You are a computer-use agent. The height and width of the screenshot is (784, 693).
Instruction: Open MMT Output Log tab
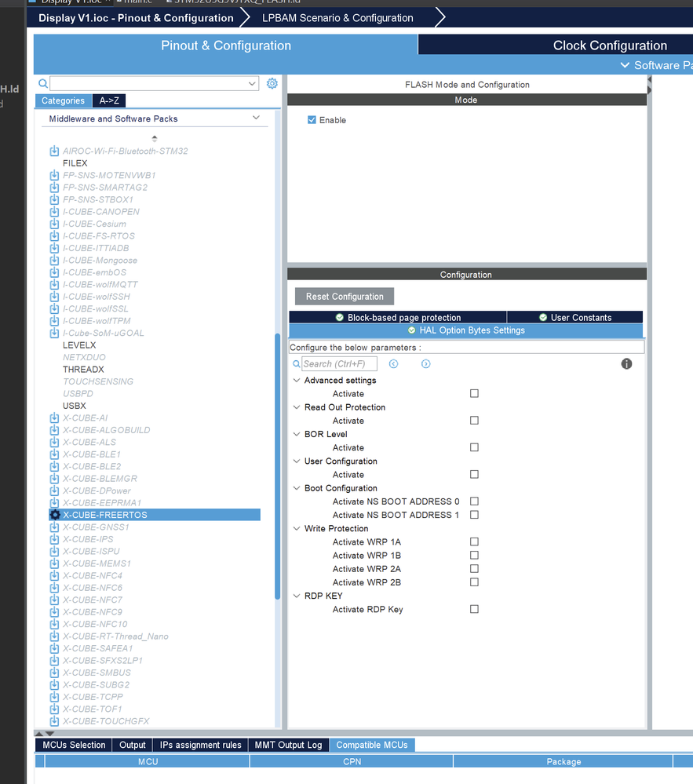pos(289,745)
